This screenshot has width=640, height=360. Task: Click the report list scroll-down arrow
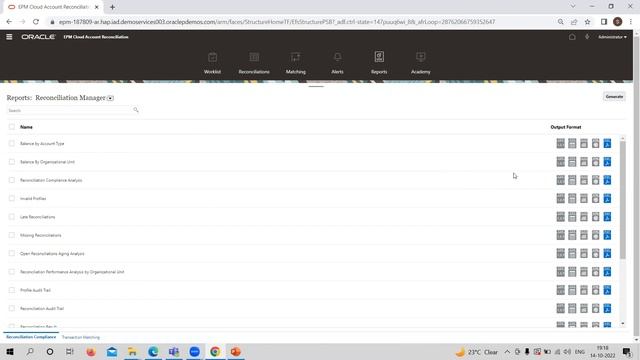(x=622, y=323)
